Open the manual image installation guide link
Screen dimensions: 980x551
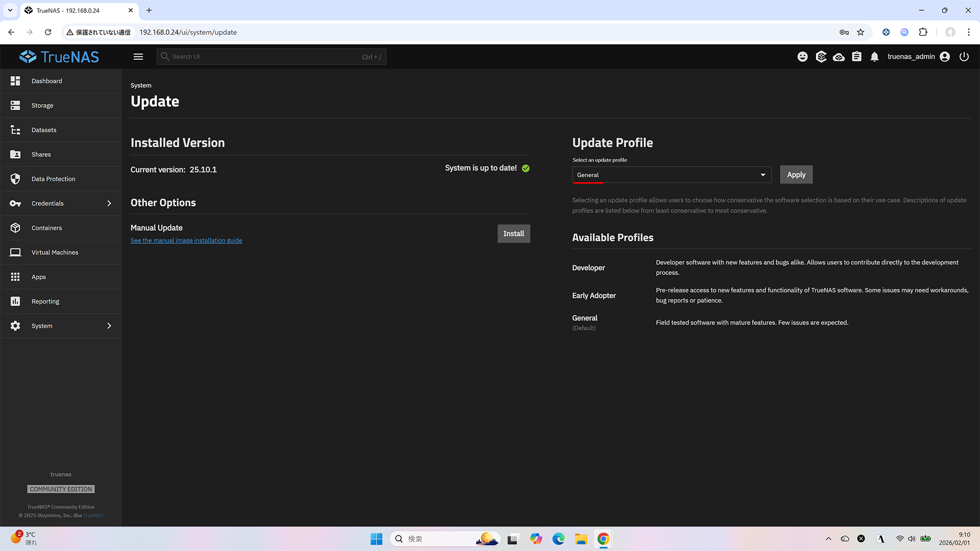coord(186,240)
